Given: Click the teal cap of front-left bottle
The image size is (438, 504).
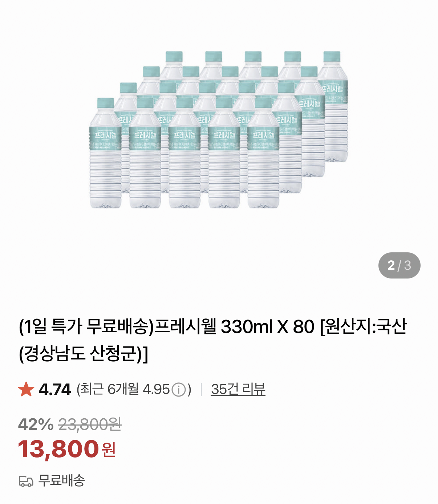Looking at the screenshot, I should 105,103.
